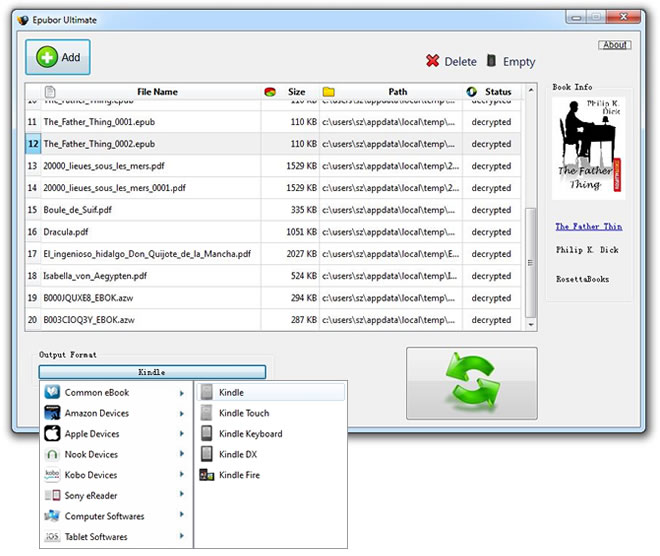Select the Dracula.pdf row
This screenshot has height=556, width=660.
click(150, 232)
